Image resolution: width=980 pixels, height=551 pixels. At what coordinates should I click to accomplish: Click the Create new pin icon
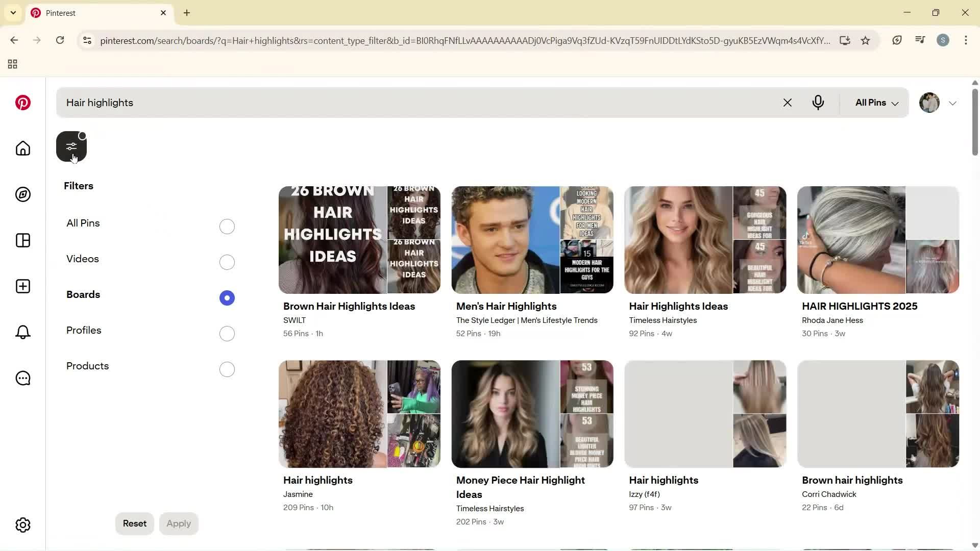(22, 286)
